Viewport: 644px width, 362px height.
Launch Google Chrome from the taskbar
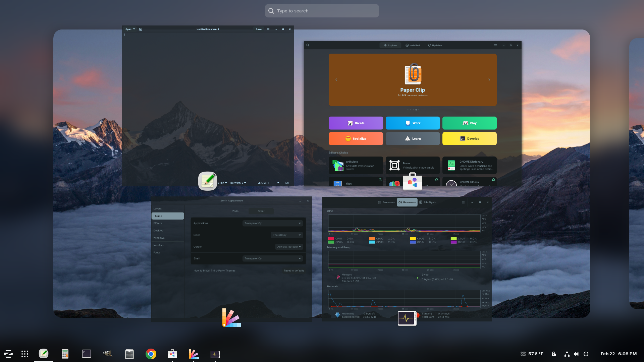[151, 354]
